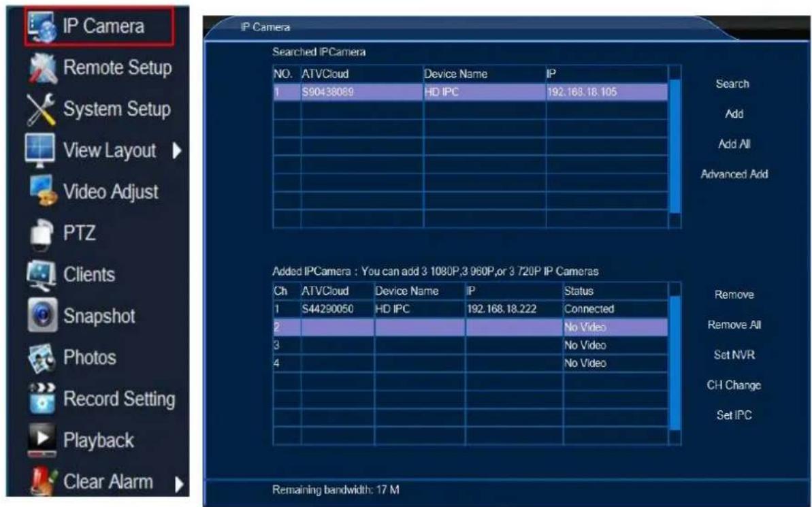812x507 pixels.
Task: Select Video Adjust in the menu
Action: click(110, 192)
